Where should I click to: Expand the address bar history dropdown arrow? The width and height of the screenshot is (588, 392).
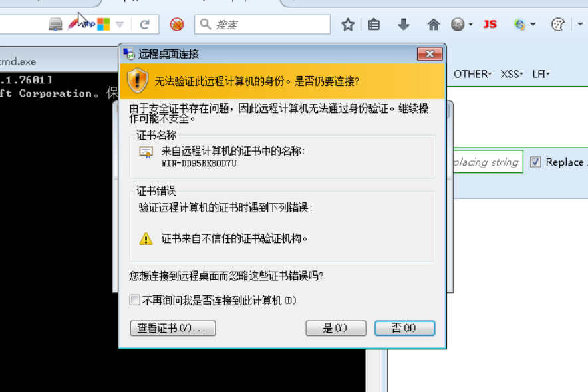point(120,25)
